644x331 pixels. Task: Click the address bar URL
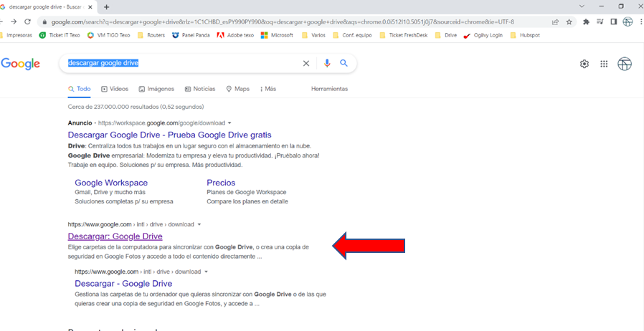(282, 21)
